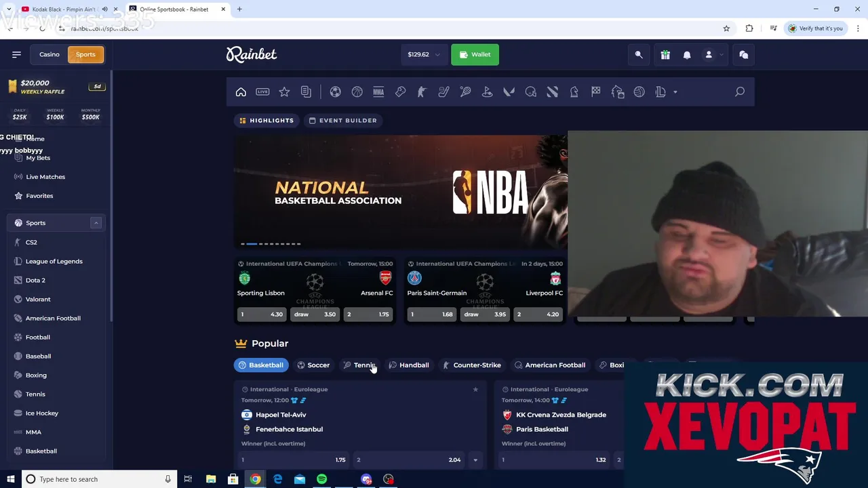Image resolution: width=868 pixels, height=488 pixels.
Task: Select the American Football popular tab
Action: click(x=550, y=365)
